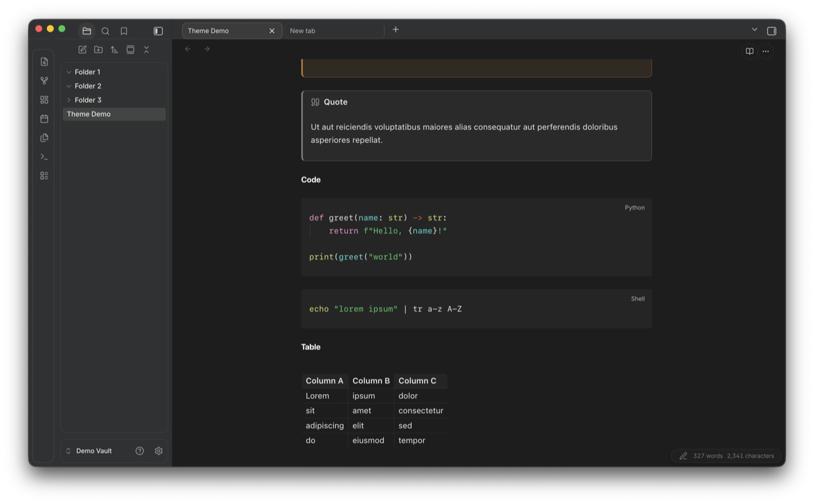Navigate back arrow
Viewport: 814px width, 504px height.
point(188,49)
